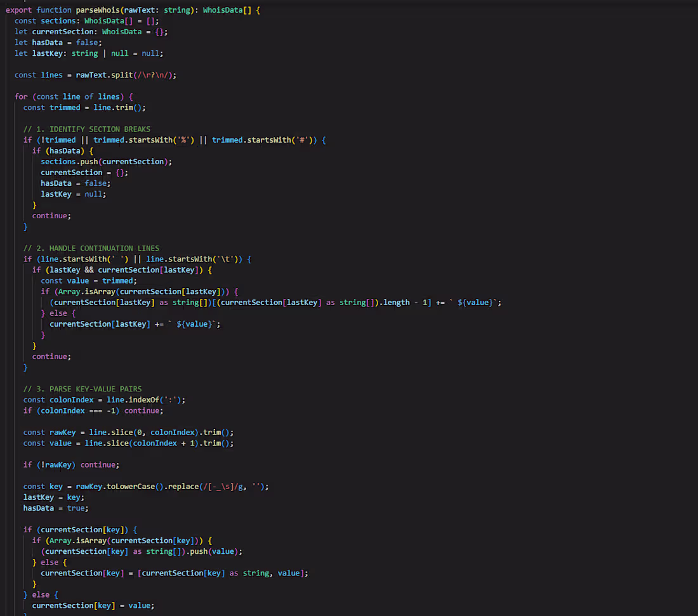698x616 pixels.
Task: Click the comment '// 2. HANDLE CONTINUATION LINES'
Action: pyautogui.click(x=91, y=248)
